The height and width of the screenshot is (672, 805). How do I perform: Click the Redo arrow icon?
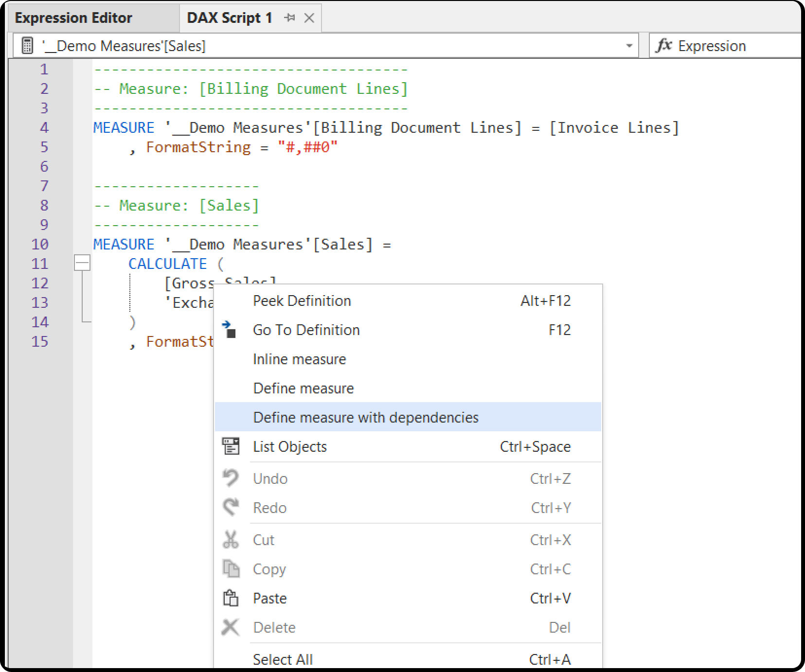[x=231, y=507]
